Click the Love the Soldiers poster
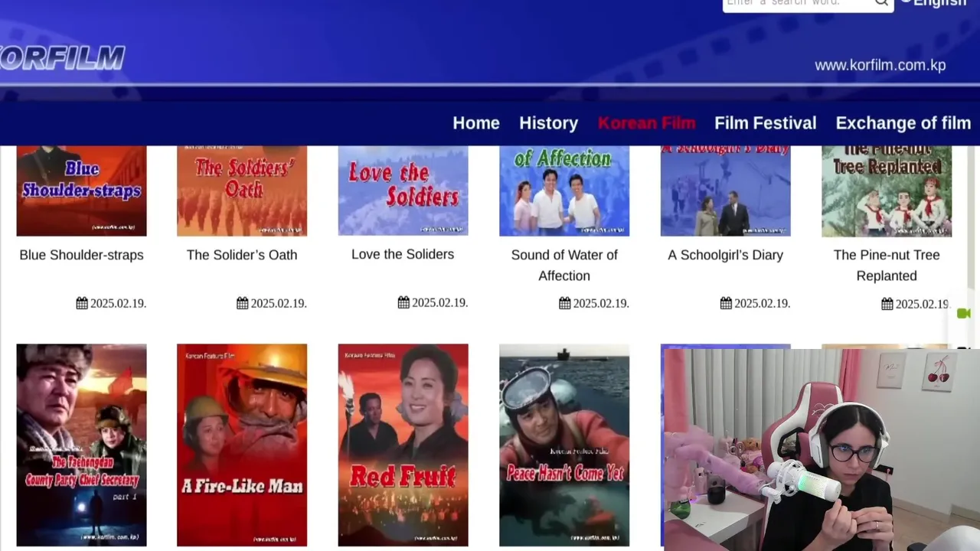The height and width of the screenshot is (551, 980). (403, 191)
